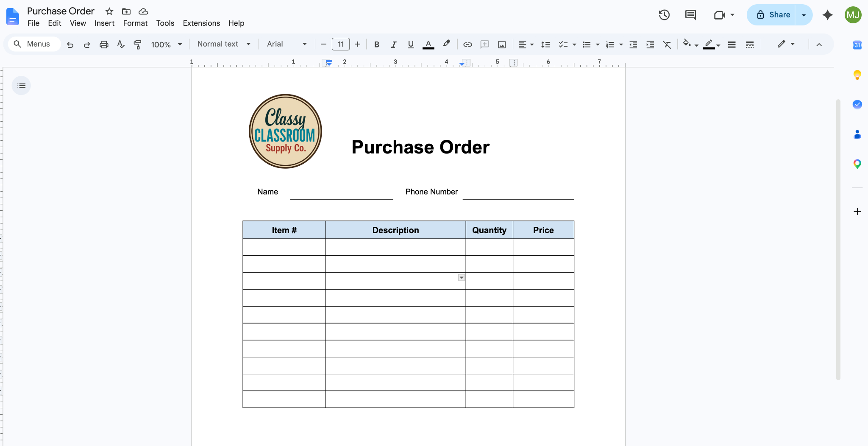Add a comment icon in toolbar
Screen dimensions: 868x446
tap(485, 45)
